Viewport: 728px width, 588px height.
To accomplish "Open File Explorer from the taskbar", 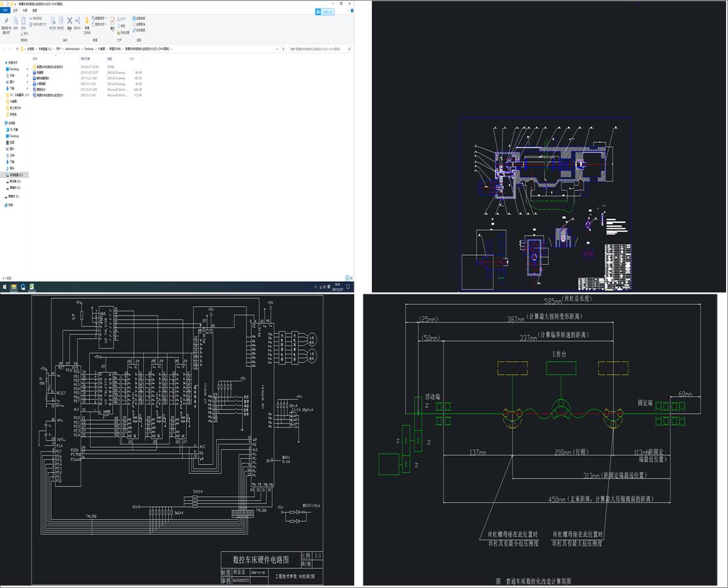I will point(14,287).
